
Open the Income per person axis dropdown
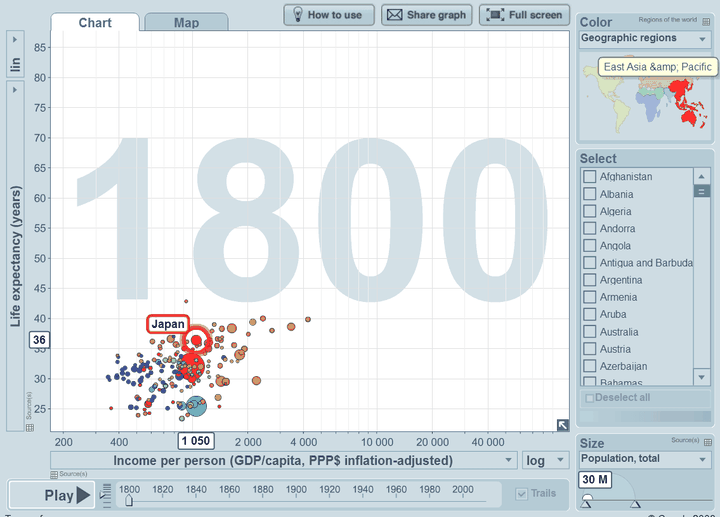coord(283,461)
